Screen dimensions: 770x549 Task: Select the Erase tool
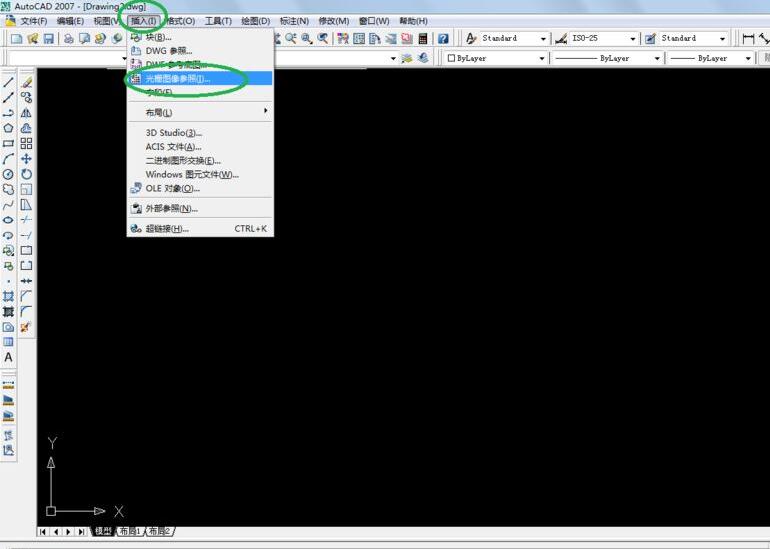(x=27, y=82)
